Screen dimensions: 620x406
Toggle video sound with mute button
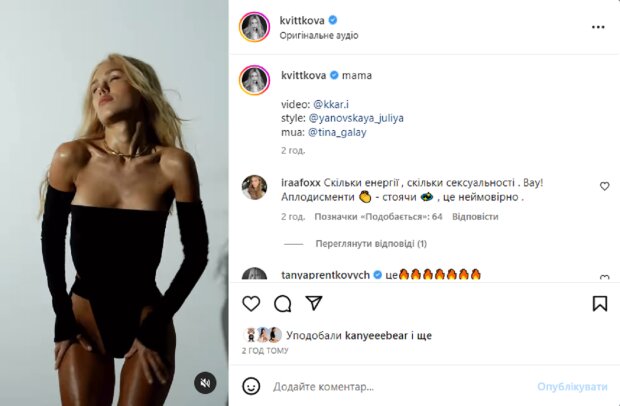pyautogui.click(x=204, y=383)
